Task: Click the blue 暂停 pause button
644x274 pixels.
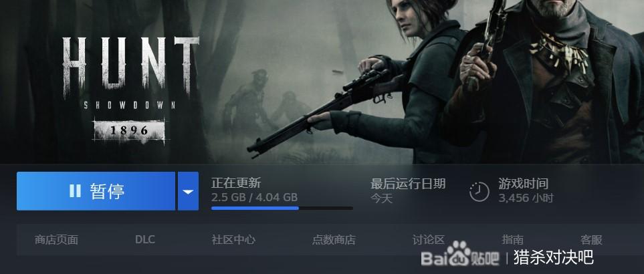Action: (96, 191)
